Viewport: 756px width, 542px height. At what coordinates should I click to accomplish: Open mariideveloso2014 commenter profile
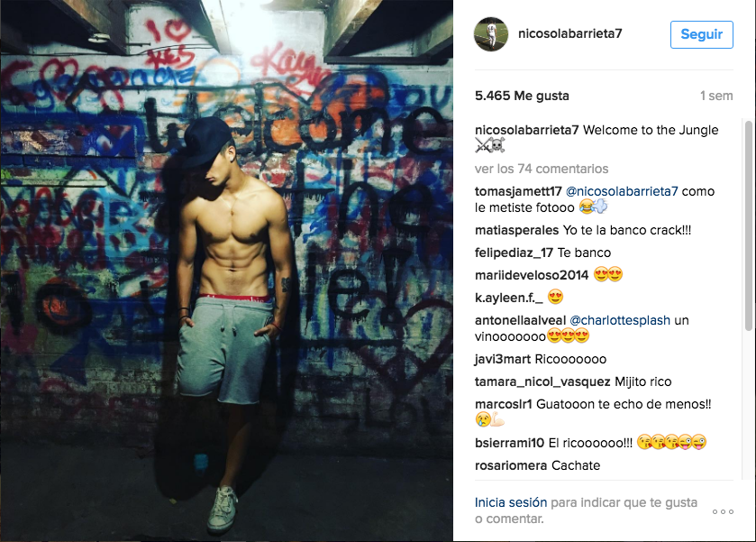click(x=532, y=275)
